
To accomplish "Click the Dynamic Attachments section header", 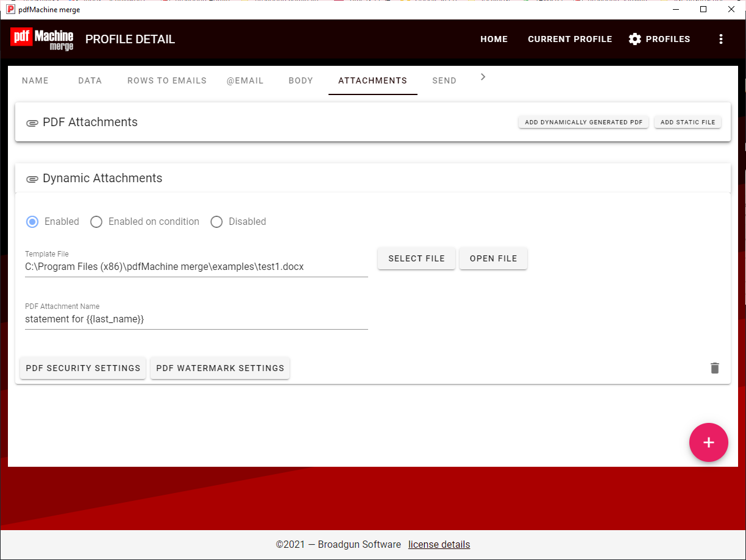I will click(x=373, y=179).
